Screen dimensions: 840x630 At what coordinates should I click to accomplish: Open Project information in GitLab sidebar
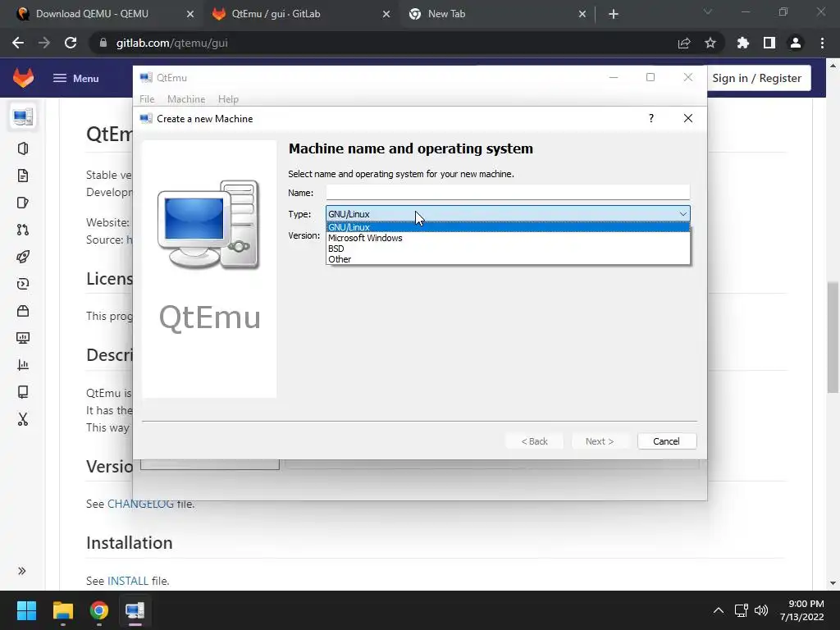point(23,148)
